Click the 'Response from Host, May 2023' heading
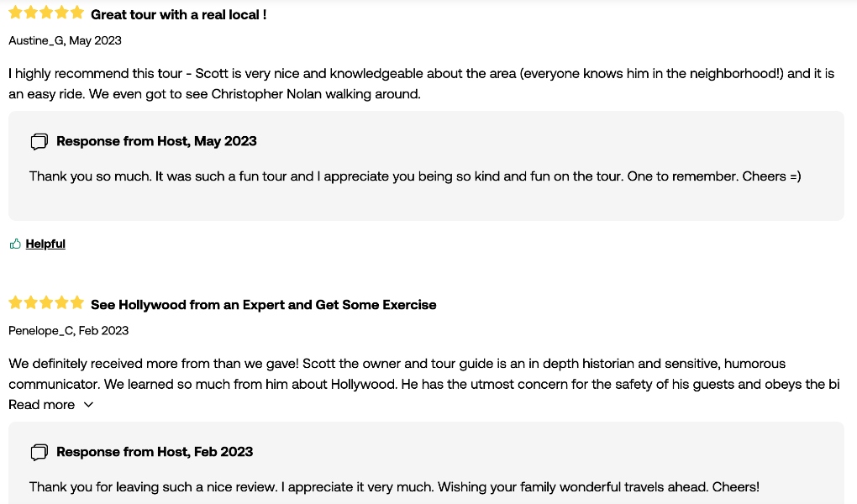The height and width of the screenshot is (504, 857). click(x=156, y=141)
